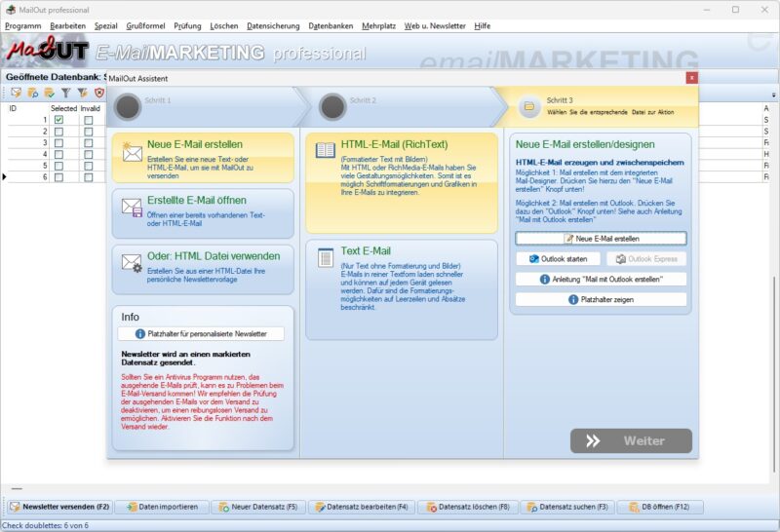
Task: Click the database search icon with magnifier
Action: [x=33, y=93]
